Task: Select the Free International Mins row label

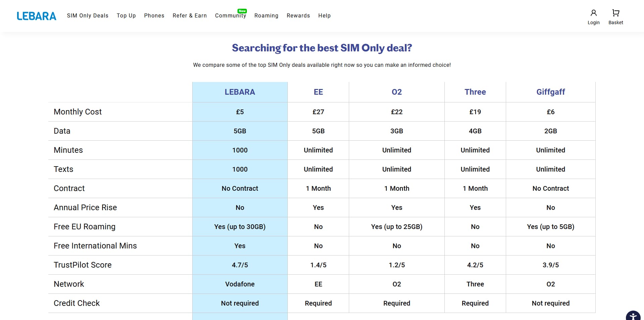Action: coord(95,246)
